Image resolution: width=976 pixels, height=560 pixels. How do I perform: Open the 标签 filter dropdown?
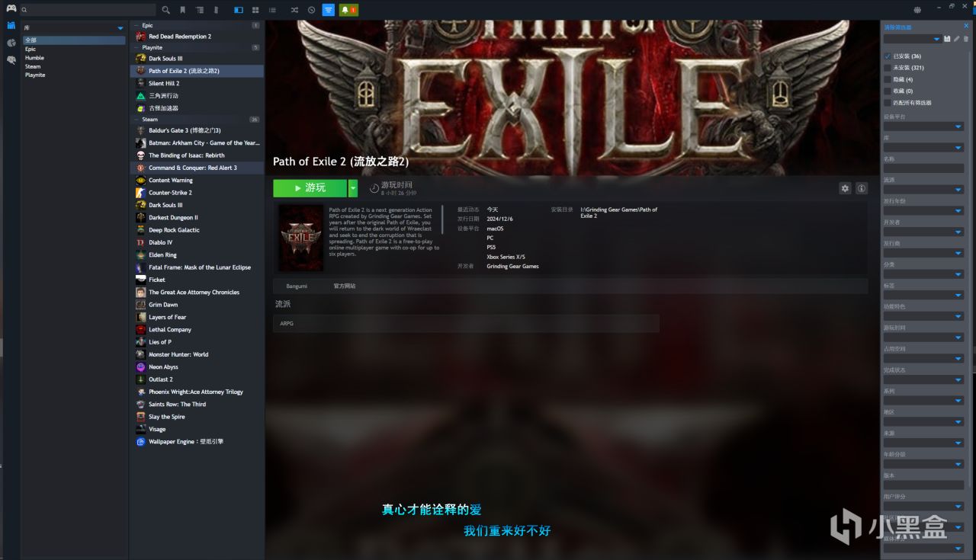pyautogui.click(x=923, y=295)
